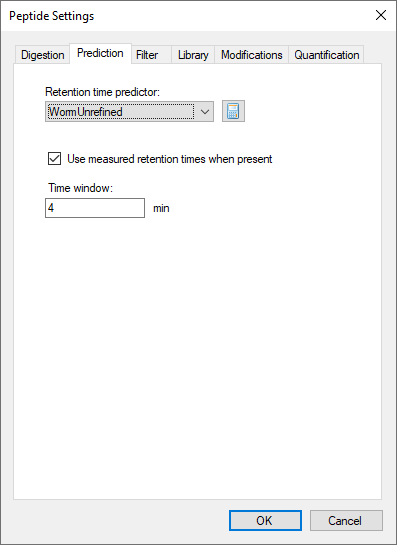Click 'Use measured retention times when present' label
The image size is (397, 545).
coord(170,159)
